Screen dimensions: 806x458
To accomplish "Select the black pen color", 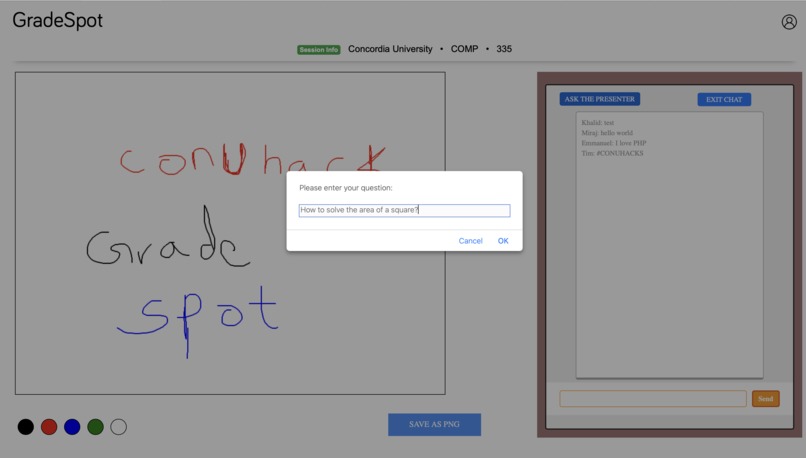I will 26,427.
